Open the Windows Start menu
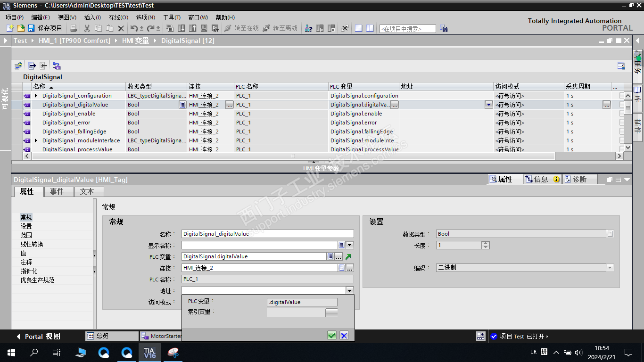 pyautogui.click(x=11, y=352)
